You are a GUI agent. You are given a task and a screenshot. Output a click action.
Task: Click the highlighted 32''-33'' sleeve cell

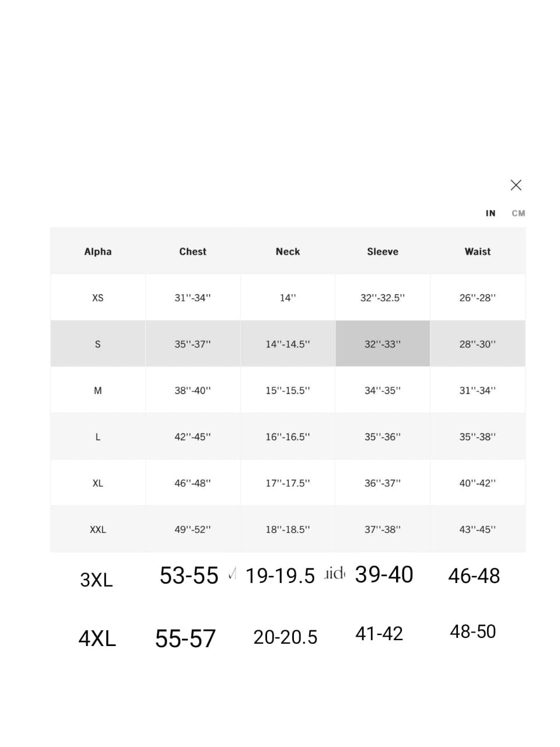[x=383, y=344]
